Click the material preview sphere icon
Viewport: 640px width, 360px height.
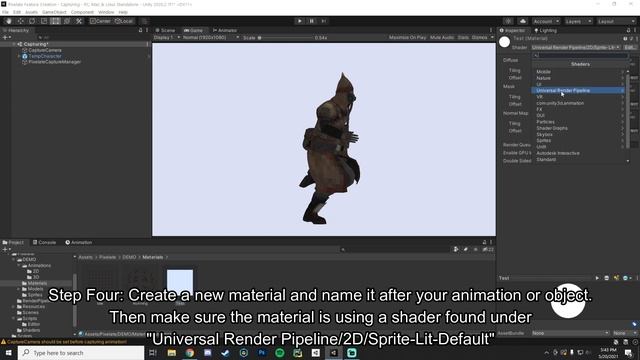(504, 42)
